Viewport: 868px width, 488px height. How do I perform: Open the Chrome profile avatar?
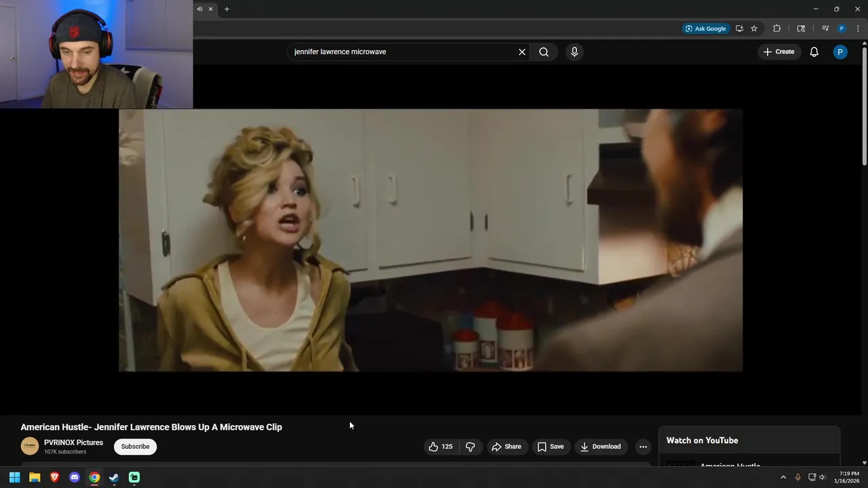[842, 28]
